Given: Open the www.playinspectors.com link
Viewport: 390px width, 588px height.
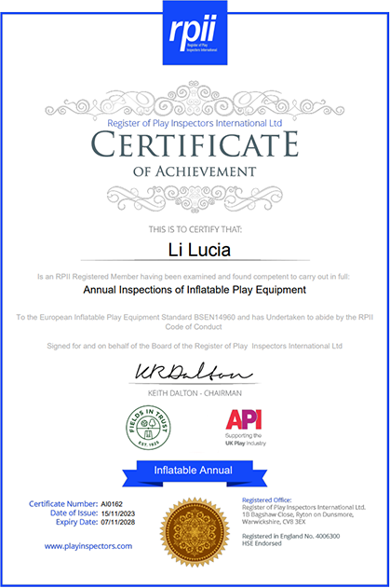Looking at the screenshot, I should [x=88, y=546].
